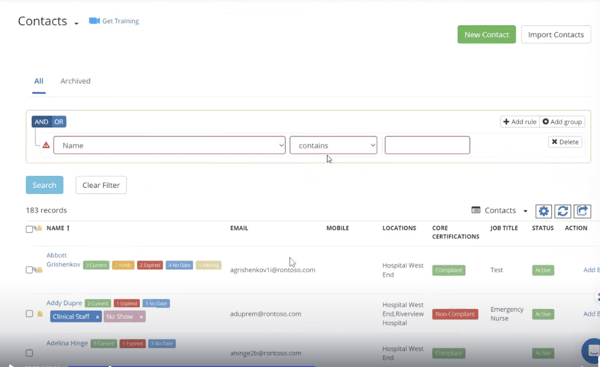Tick the checkbox for Adelina Hinge
Image resolution: width=600 pixels, height=367 pixels.
(29, 353)
